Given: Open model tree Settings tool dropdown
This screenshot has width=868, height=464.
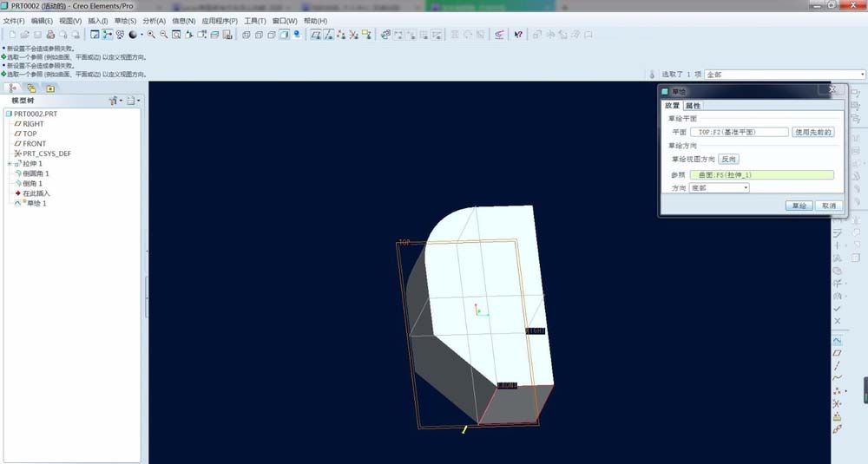Looking at the screenshot, I should click(115, 101).
